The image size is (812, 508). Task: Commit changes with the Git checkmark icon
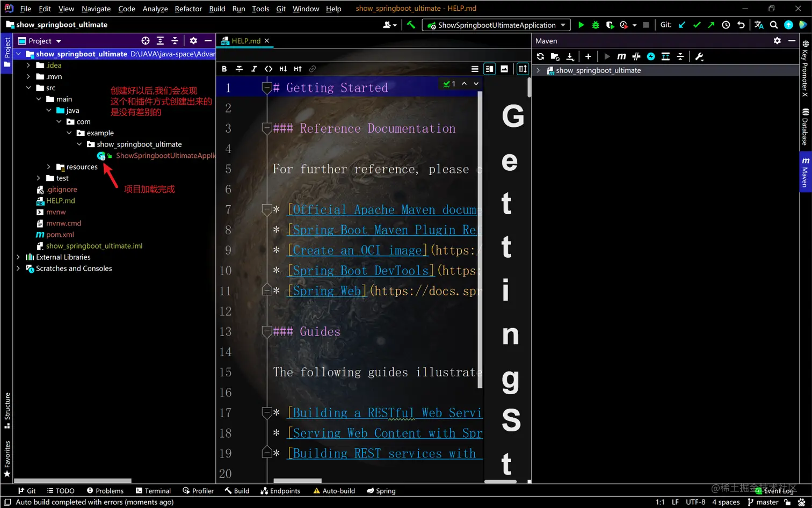coord(697,25)
